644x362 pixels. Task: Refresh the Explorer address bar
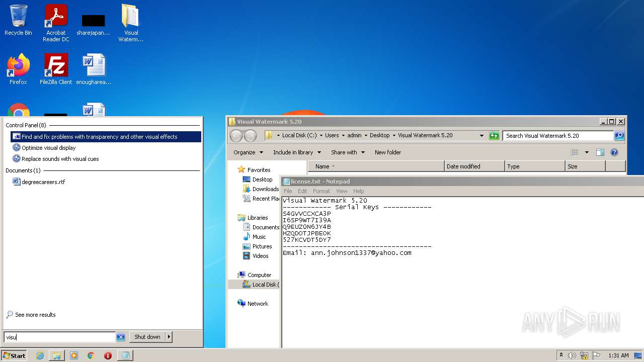click(x=494, y=136)
